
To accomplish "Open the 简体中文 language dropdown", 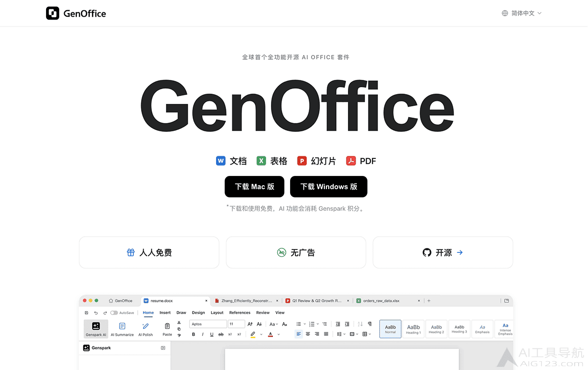I will click(x=522, y=13).
